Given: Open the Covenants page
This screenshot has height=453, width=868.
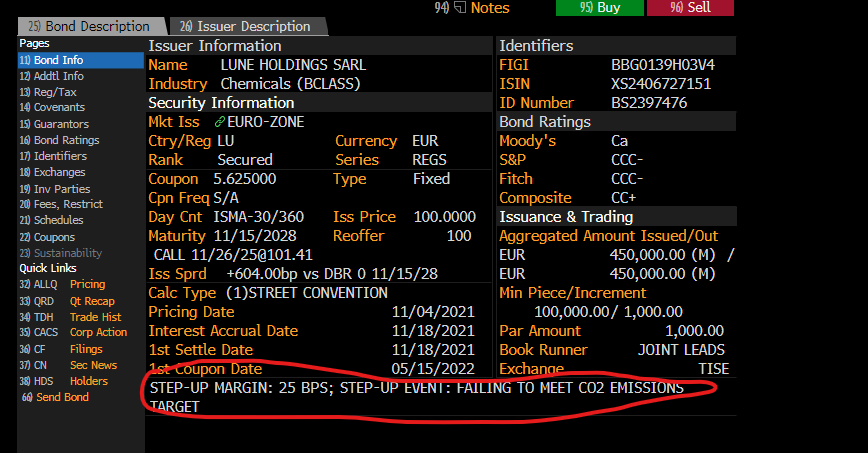Looking at the screenshot, I should pyautogui.click(x=52, y=107).
